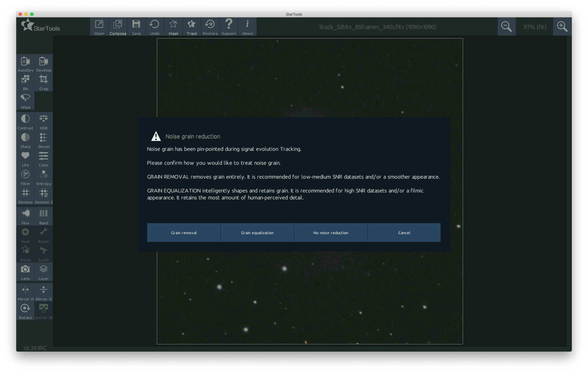The height and width of the screenshot is (373, 588).
Task: Toggle Track signal evolution button
Action: (x=192, y=27)
